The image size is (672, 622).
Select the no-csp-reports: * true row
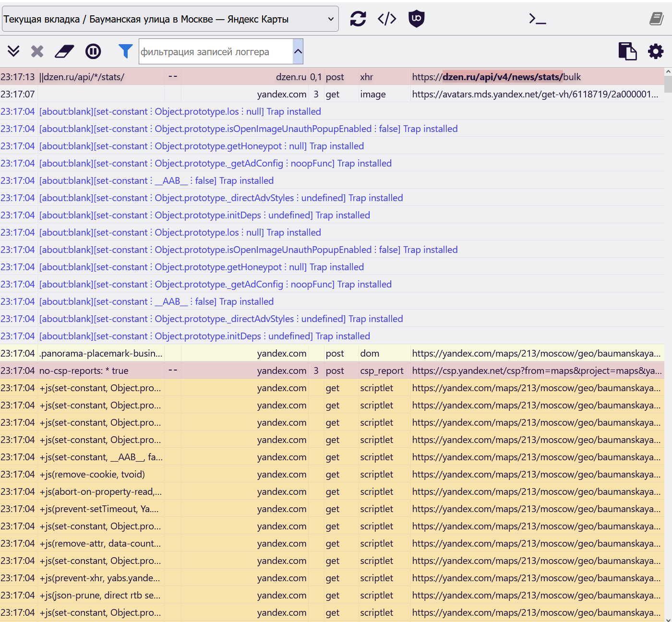[332, 371]
